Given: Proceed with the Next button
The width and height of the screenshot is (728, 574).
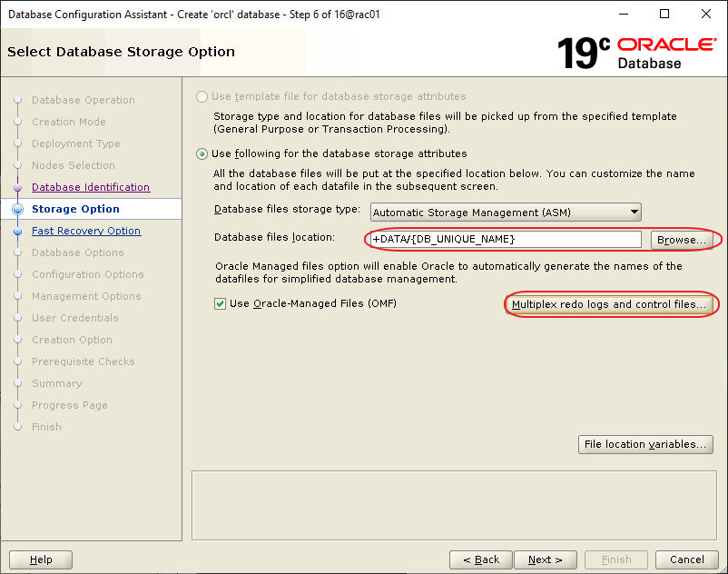Looking at the screenshot, I should click(545, 559).
